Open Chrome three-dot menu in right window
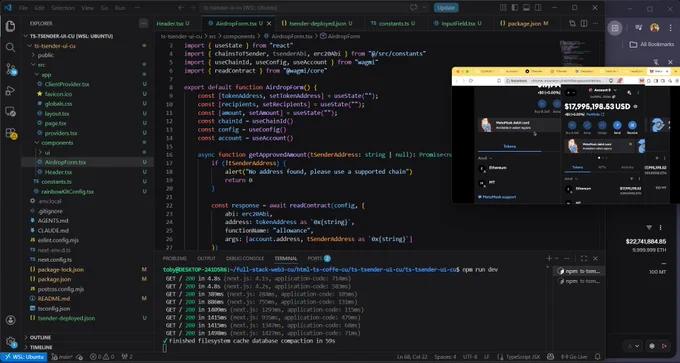This screenshot has height=363, width=680. coord(670,28)
